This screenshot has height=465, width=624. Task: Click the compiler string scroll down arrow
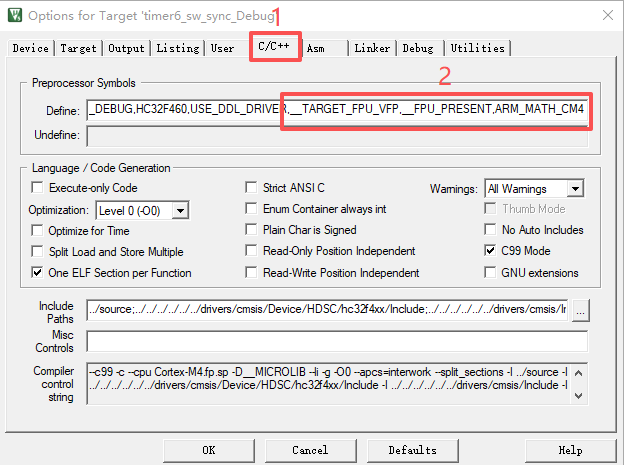579,396
